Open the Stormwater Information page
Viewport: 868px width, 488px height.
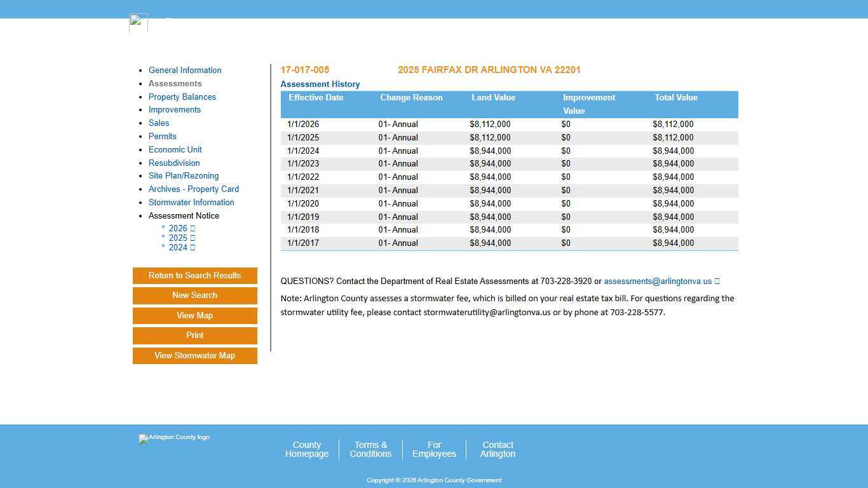coord(191,202)
